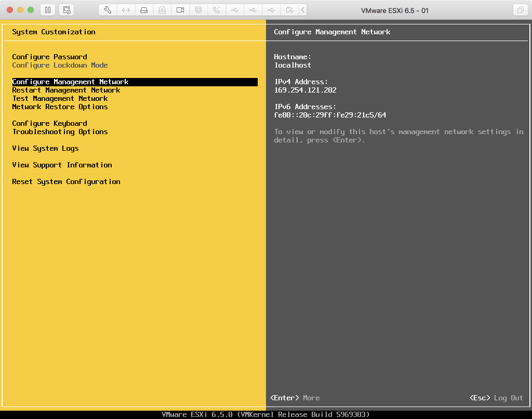The width and height of the screenshot is (532, 419).
Task: Open View System Logs
Action: (45, 148)
